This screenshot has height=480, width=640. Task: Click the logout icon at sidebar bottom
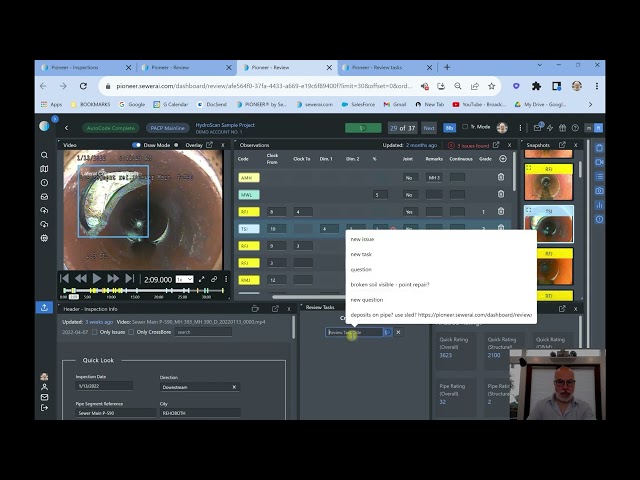coord(44,407)
